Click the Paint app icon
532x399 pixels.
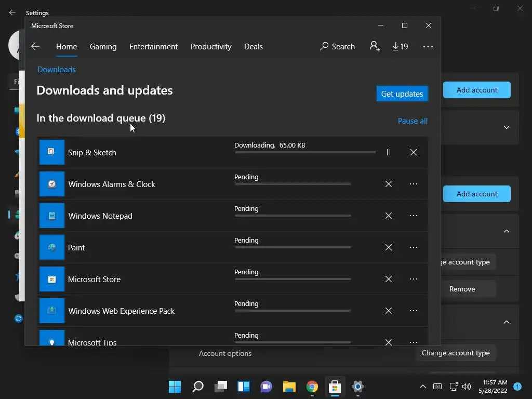pos(52,247)
